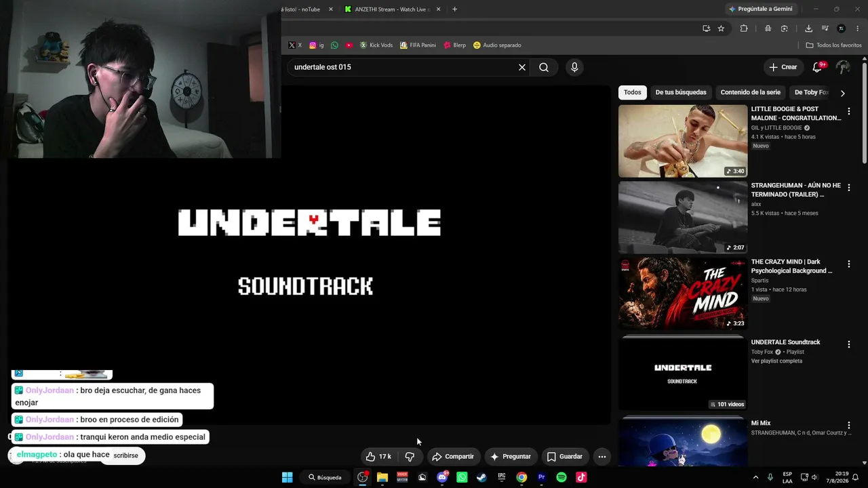Open Steam from the taskbar
The image size is (868, 488).
[481, 477]
